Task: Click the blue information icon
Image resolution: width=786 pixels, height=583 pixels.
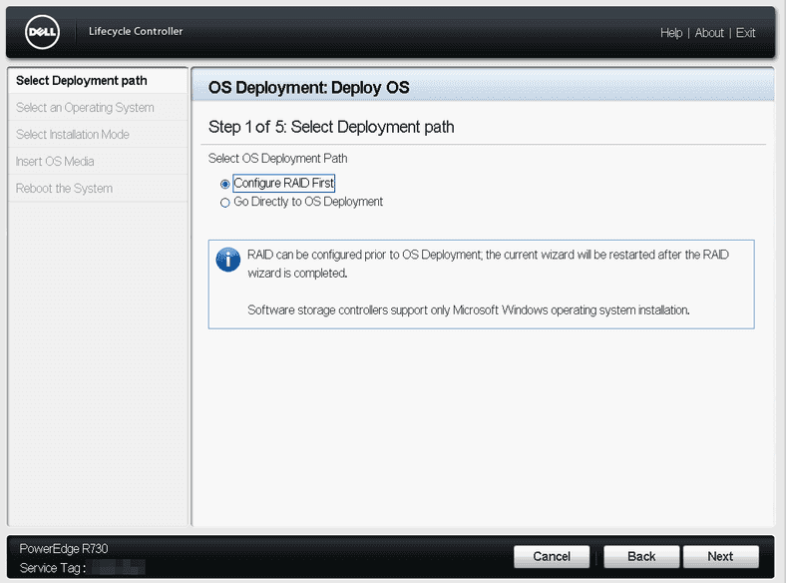Action: click(x=228, y=260)
